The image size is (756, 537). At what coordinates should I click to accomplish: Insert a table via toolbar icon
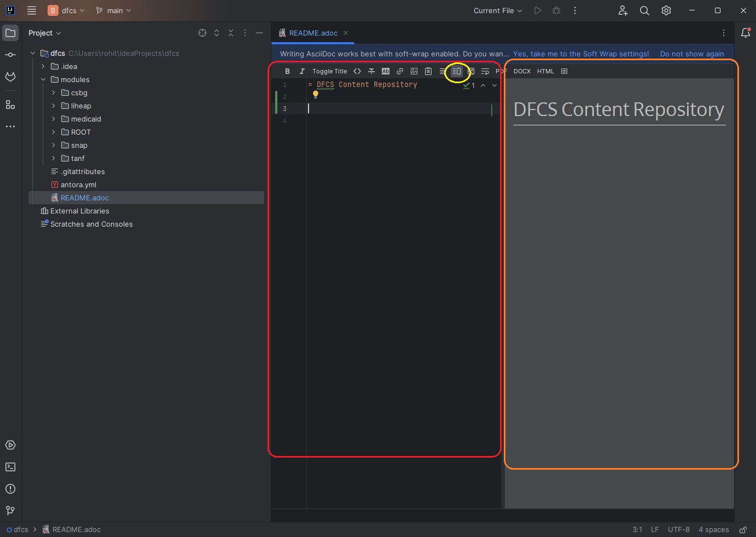tap(565, 71)
